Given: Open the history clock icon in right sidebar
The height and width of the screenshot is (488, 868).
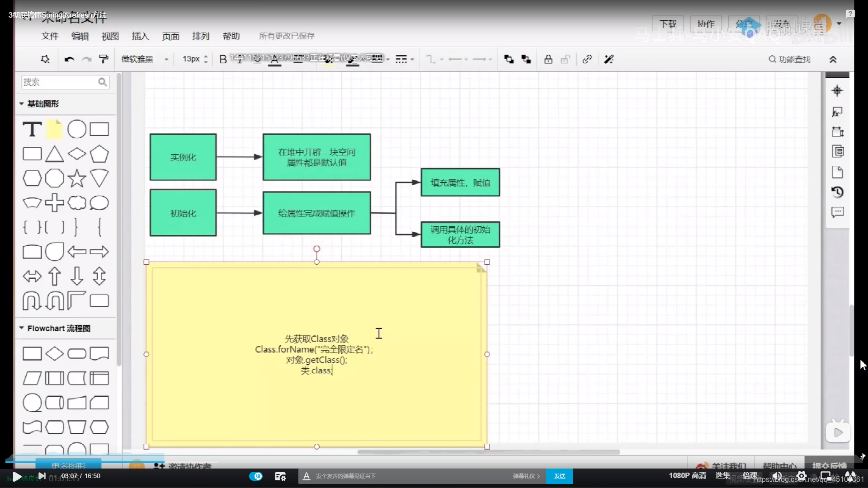Looking at the screenshot, I should coord(837,192).
